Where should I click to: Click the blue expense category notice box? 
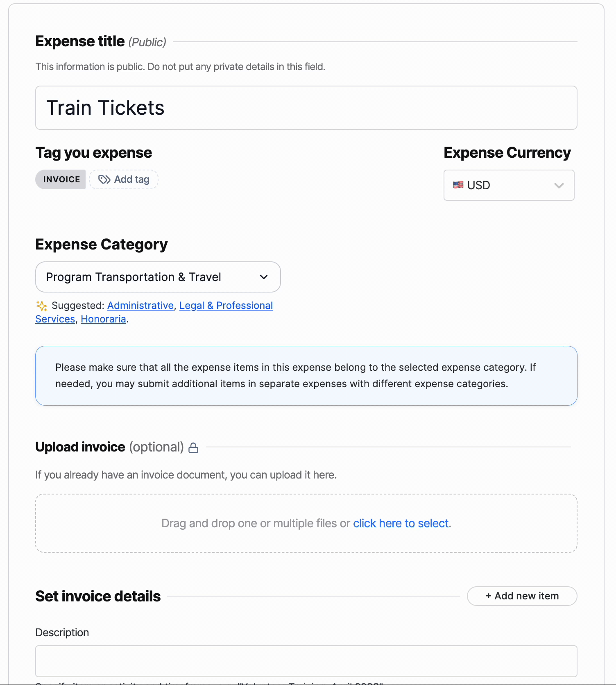[306, 376]
